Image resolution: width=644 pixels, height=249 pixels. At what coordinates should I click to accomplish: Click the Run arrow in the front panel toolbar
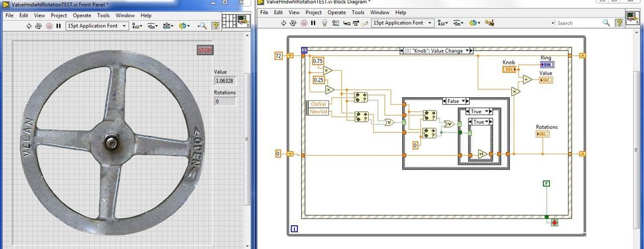click(x=29, y=26)
